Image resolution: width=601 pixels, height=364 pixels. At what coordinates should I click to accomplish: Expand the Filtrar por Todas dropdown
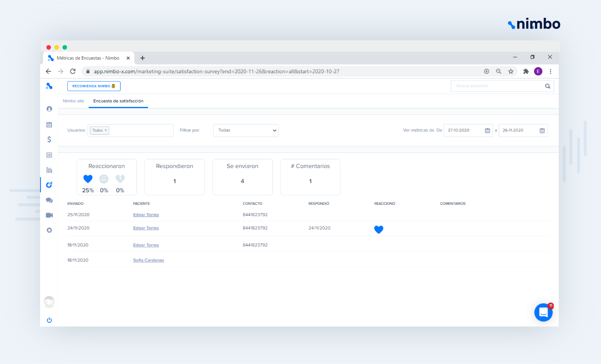click(246, 130)
